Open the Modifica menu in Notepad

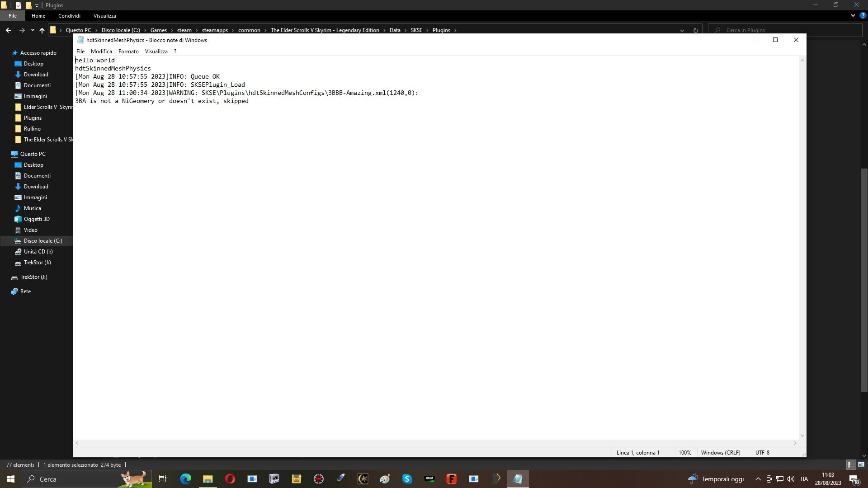(101, 52)
